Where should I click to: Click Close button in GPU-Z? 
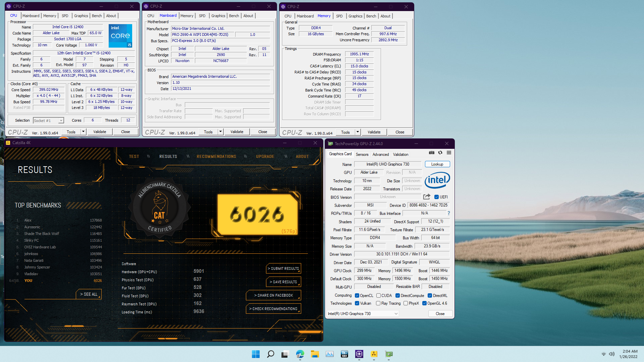[x=440, y=314]
